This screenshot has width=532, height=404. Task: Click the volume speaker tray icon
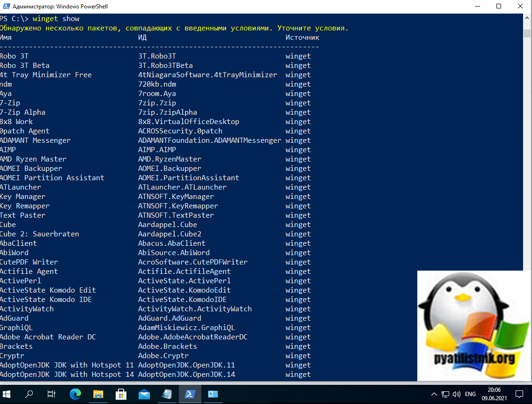(x=456, y=394)
